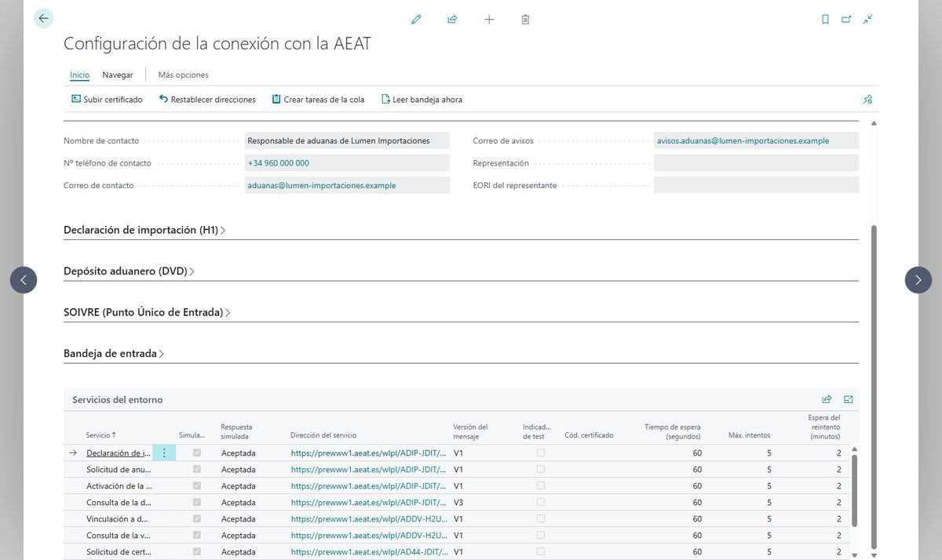Expand Servicios del entorno to full view
This screenshot has height=560, width=942.
tap(849, 399)
